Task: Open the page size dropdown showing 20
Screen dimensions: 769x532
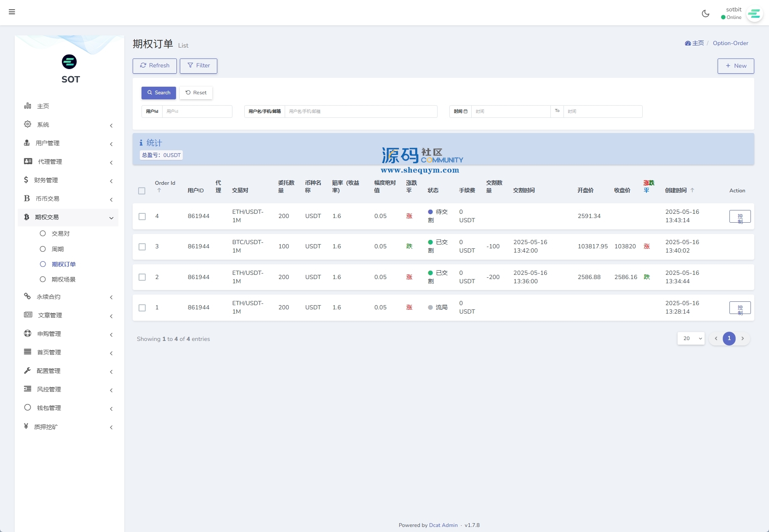Action: pyautogui.click(x=691, y=338)
